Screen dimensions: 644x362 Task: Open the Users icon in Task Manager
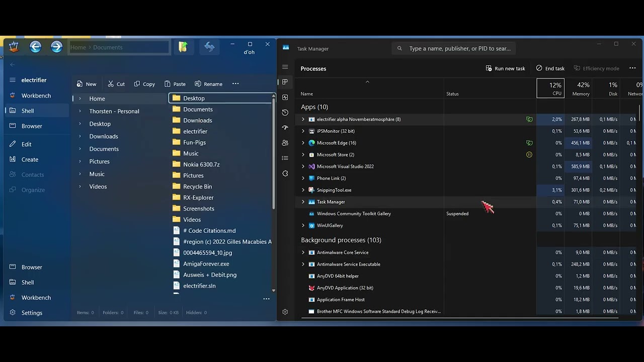(x=285, y=143)
